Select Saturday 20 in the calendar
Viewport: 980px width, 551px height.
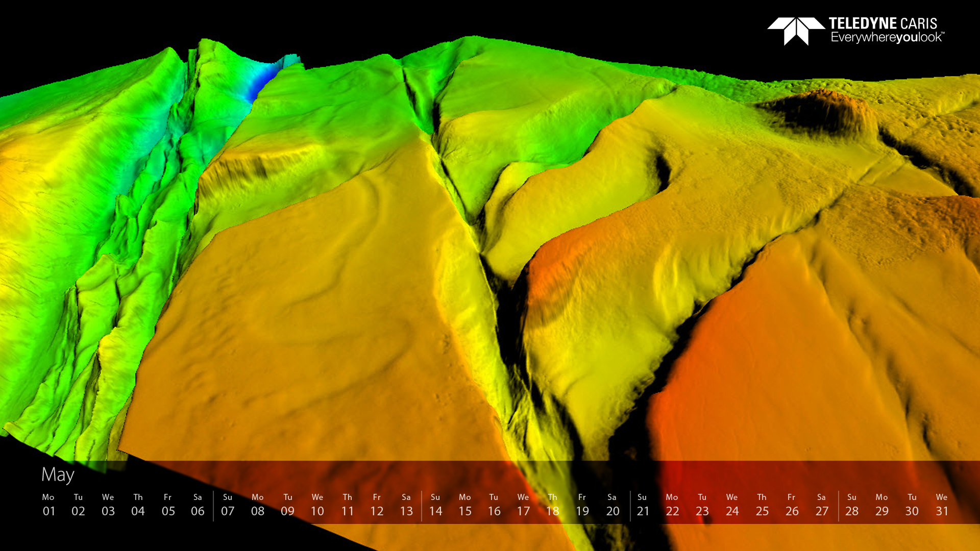click(x=612, y=505)
